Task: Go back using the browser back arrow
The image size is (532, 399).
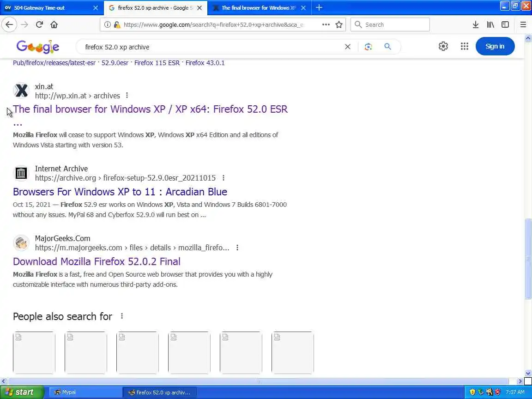Action: (x=9, y=24)
